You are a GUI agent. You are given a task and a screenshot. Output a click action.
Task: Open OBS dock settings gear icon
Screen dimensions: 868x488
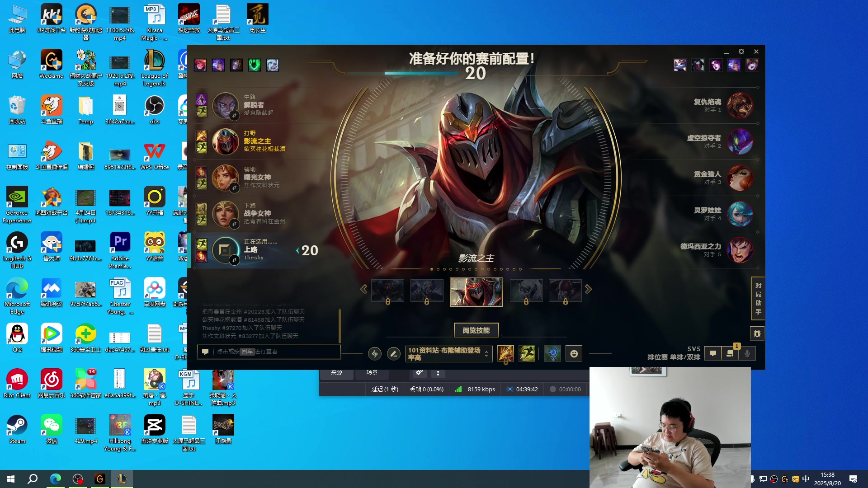point(419,373)
